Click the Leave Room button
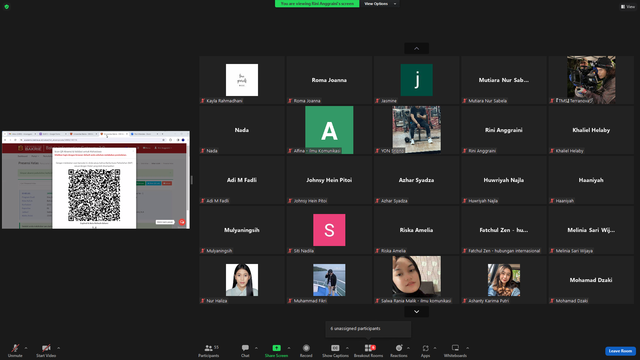The height and width of the screenshot is (360, 640). pyautogui.click(x=620, y=351)
